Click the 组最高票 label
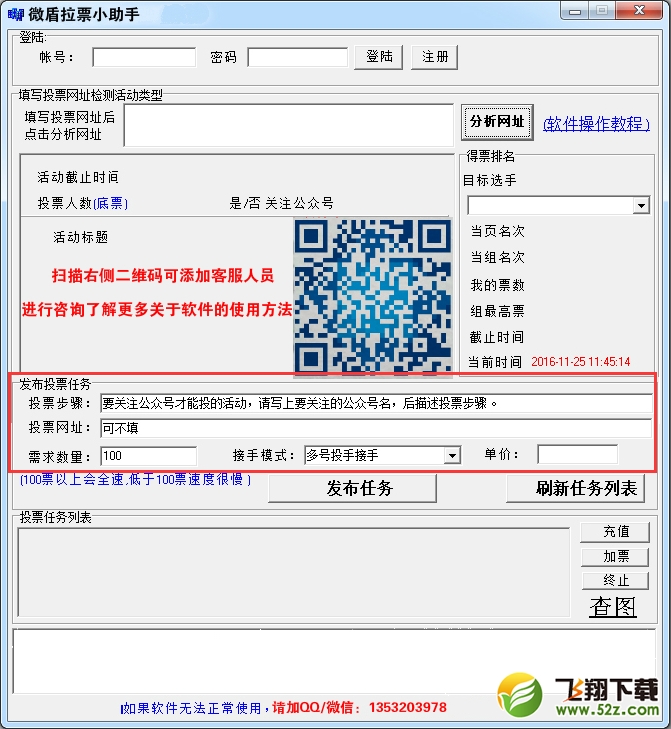This screenshot has width=671, height=729. tap(497, 311)
